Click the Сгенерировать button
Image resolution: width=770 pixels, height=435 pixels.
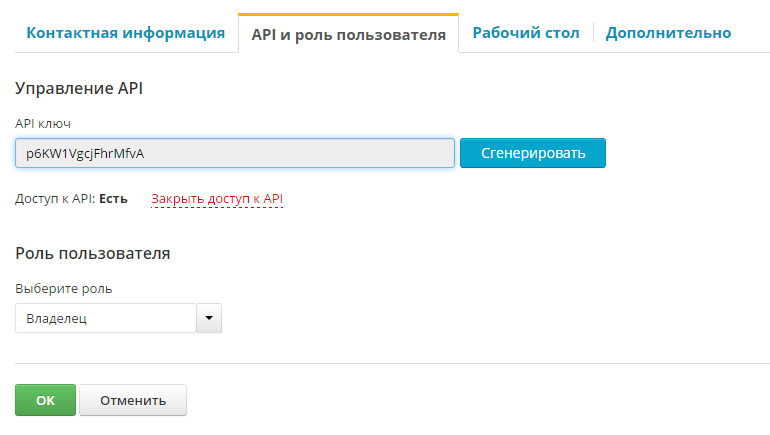point(533,153)
